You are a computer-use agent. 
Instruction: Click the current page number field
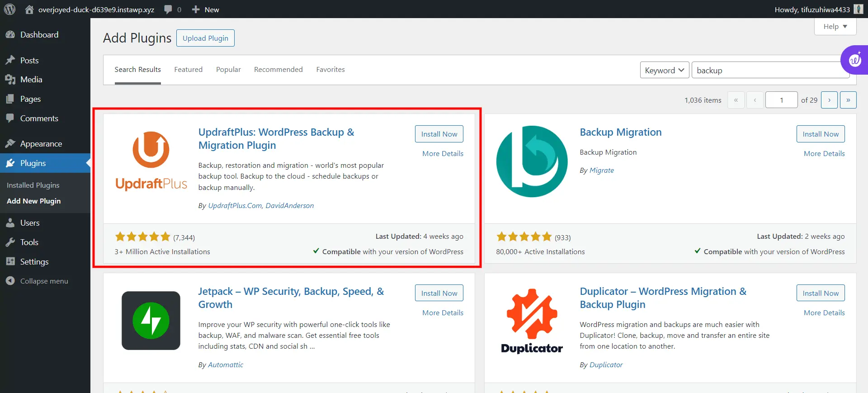point(781,100)
